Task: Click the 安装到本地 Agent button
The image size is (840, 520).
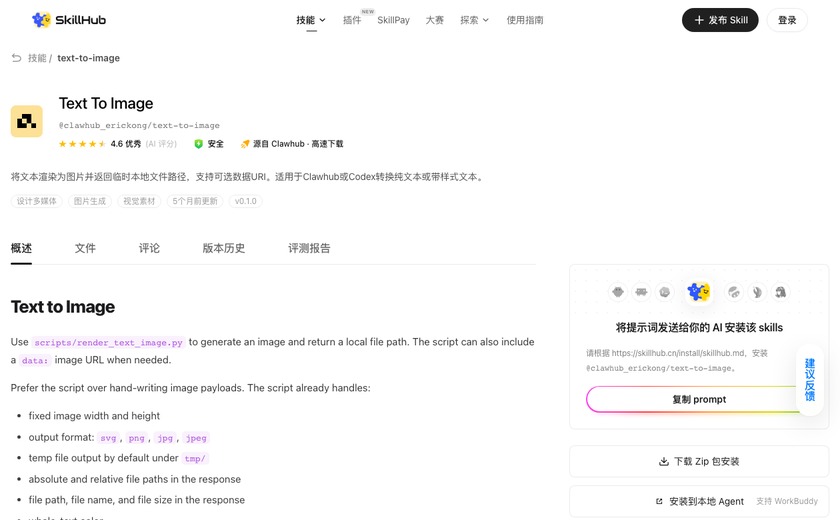Action: coord(699,501)
